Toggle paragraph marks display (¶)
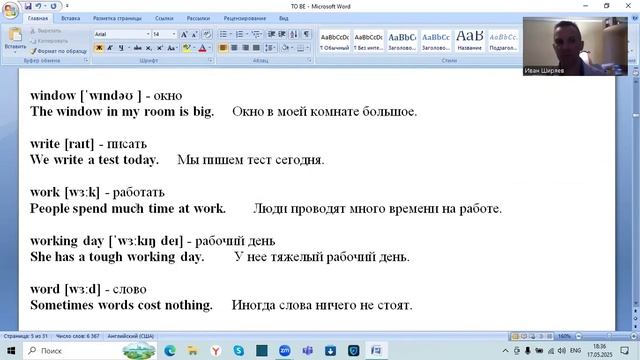The width and height of the screenshot is (640, 360). click(306, 34)
